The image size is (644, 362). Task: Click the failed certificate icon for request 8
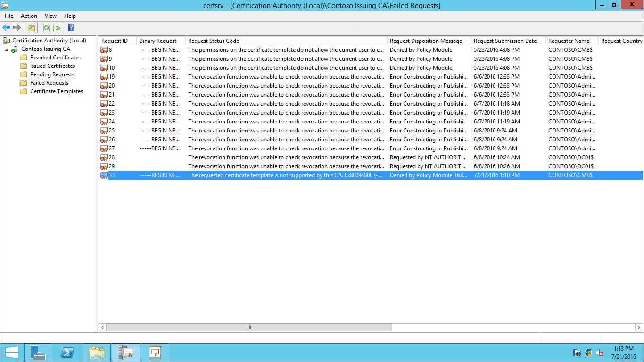104,50
